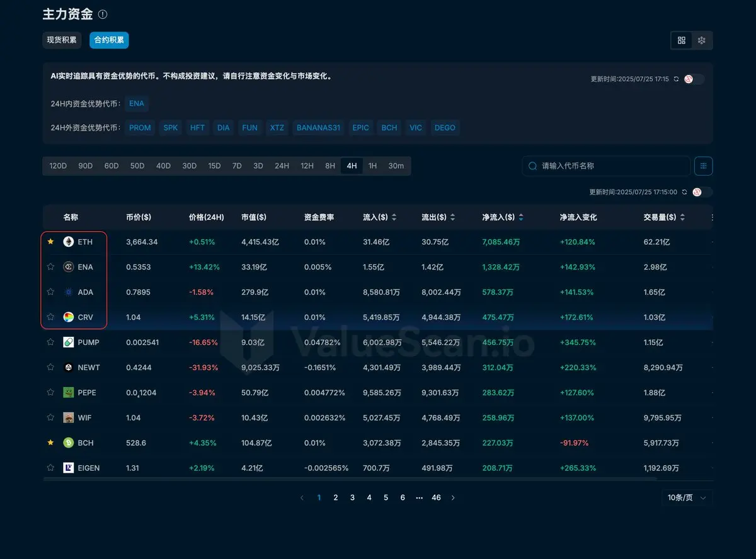Click the pagination ellipsis to jump pages
Image resolution: width=756 pixels, height=559 pixels.
[420, 498]
